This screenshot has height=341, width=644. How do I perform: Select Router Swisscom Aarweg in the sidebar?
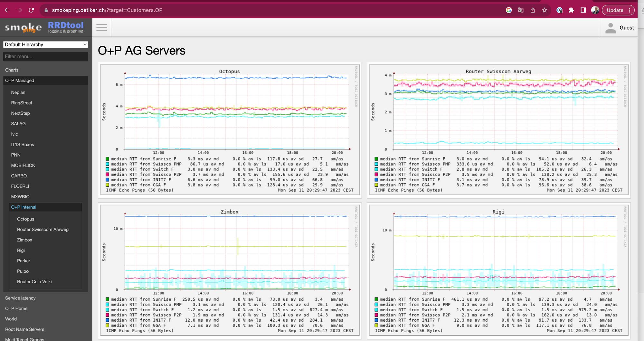coord(43,229)
